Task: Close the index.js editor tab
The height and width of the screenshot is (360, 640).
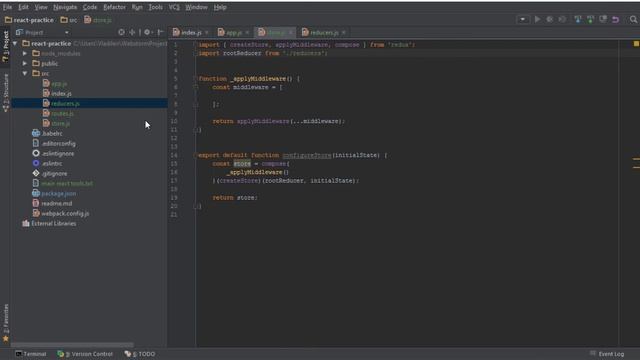Action: pos(207,33)
